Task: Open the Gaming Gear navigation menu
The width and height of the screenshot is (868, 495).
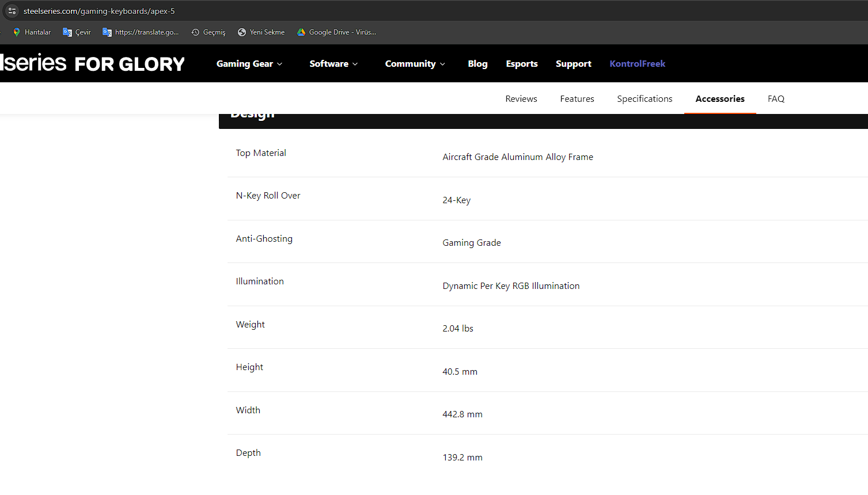Action: [249, 64]
